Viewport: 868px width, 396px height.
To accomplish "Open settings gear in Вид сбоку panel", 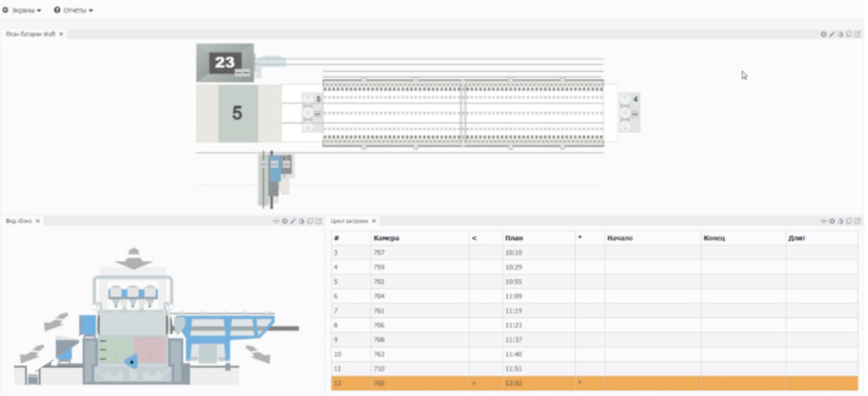I will [285, 221].
